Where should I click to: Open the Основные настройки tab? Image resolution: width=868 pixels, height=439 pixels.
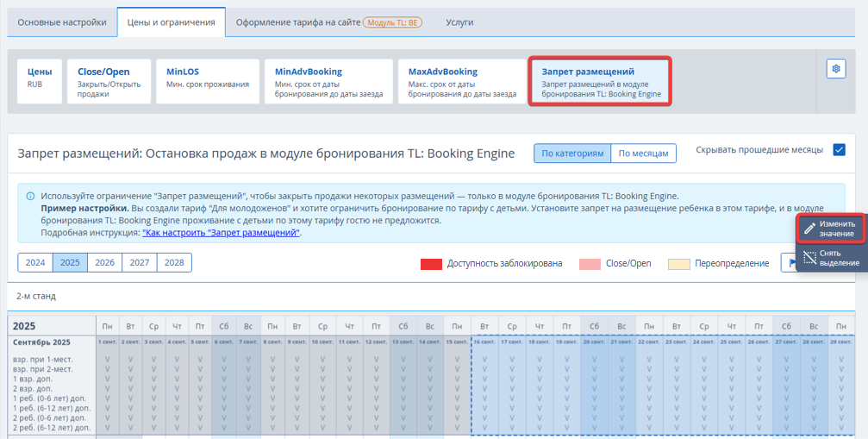point(62,22)
